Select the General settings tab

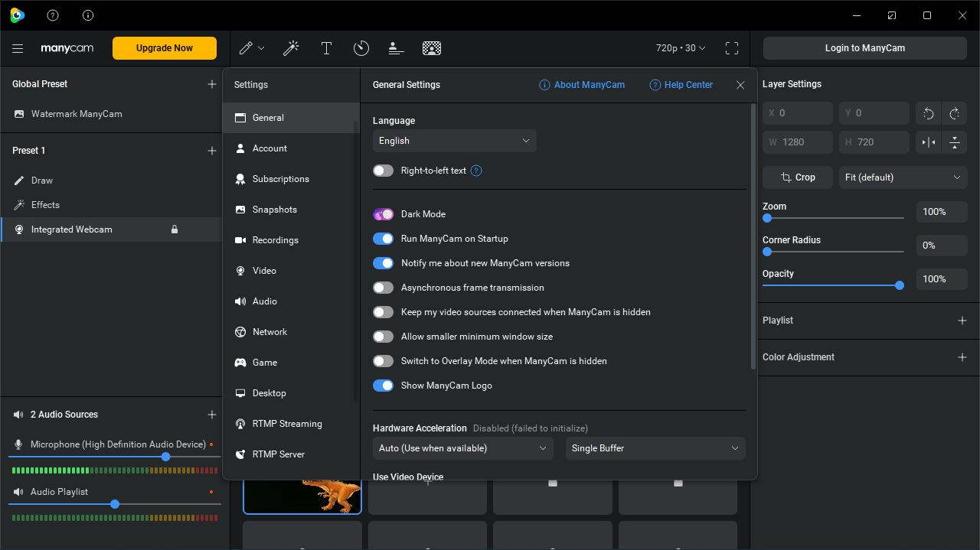[x=291, y=118]
